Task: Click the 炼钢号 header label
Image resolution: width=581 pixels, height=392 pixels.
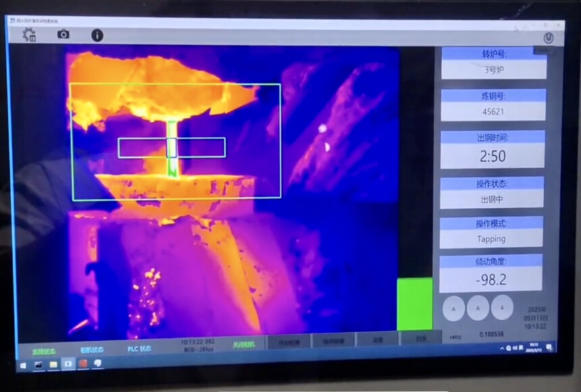Action: coord(493,96)
